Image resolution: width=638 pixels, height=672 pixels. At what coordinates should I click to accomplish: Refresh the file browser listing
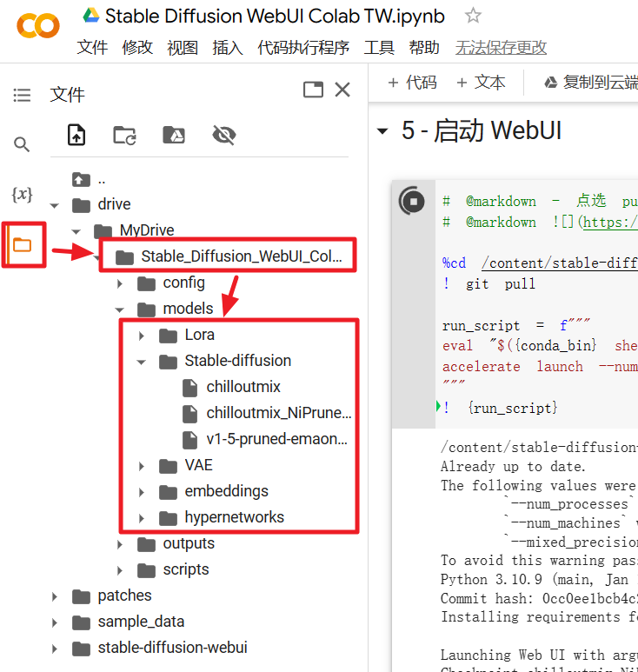click(x=125, y=135)
